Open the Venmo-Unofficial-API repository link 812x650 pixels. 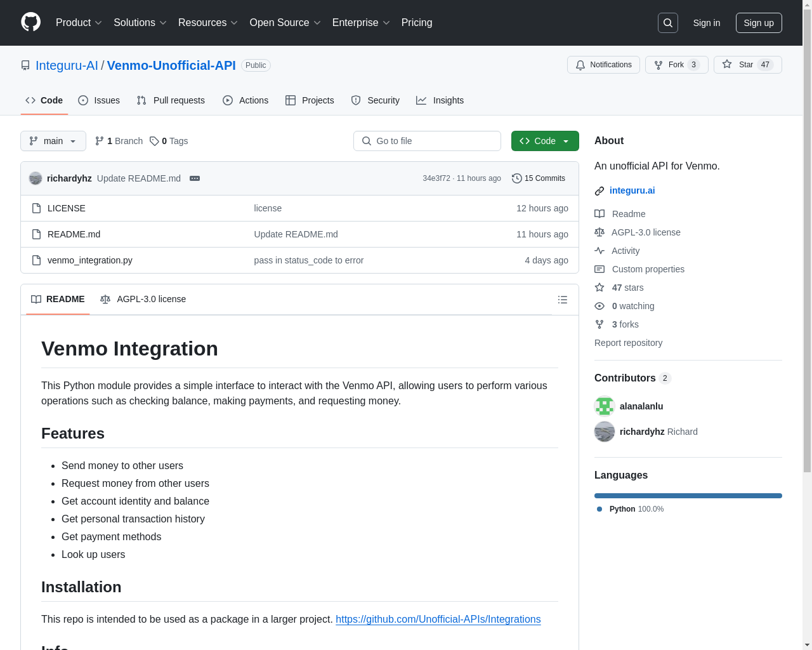171,65
